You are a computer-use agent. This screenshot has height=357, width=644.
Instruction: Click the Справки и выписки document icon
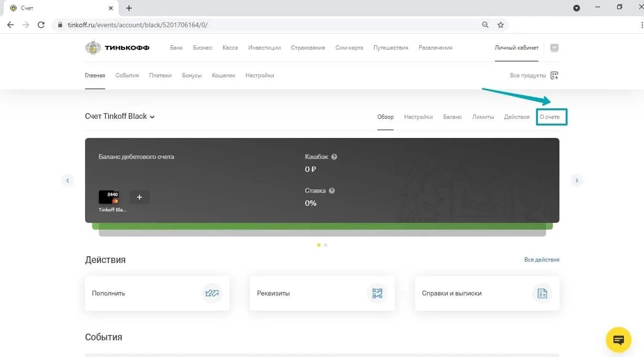click(542, 293)
